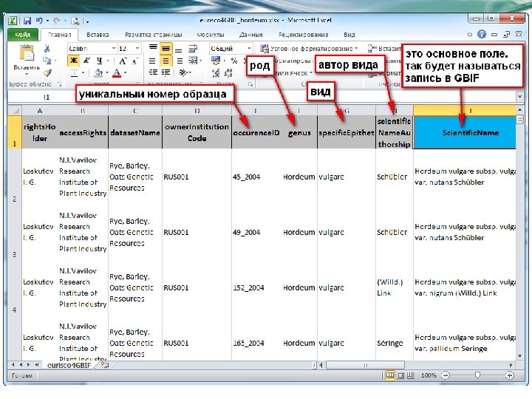Open print preview from quick access toolbar

(x=75, y=21)
